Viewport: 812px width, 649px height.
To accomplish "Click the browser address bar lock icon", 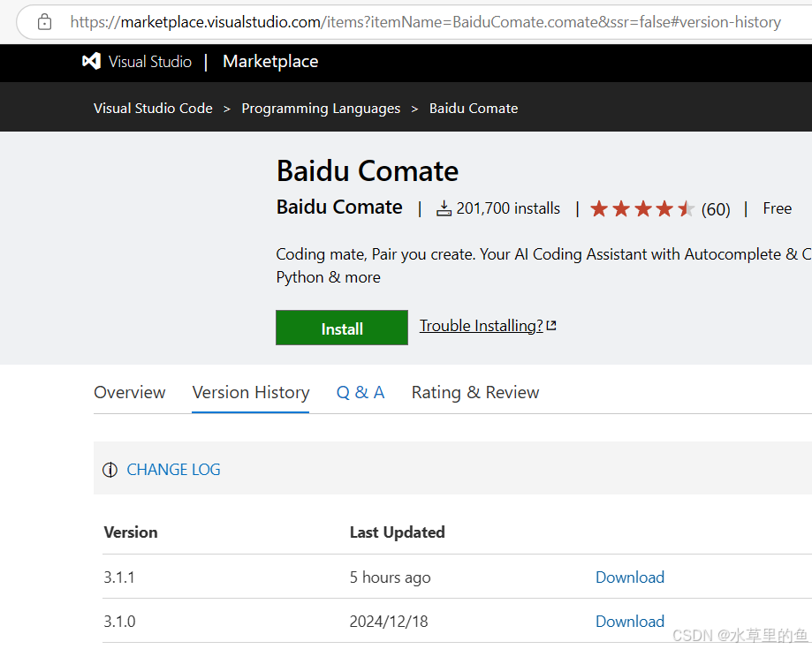I will (x=44, y=22).
